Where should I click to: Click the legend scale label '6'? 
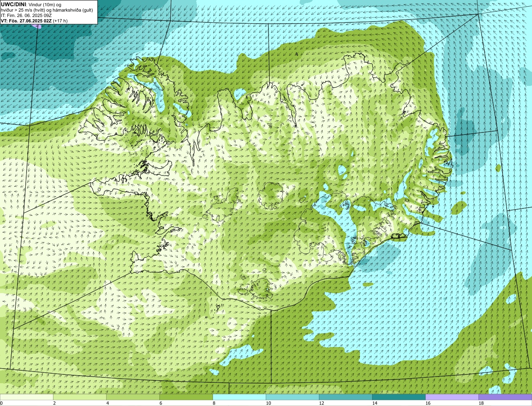(161, 403)
